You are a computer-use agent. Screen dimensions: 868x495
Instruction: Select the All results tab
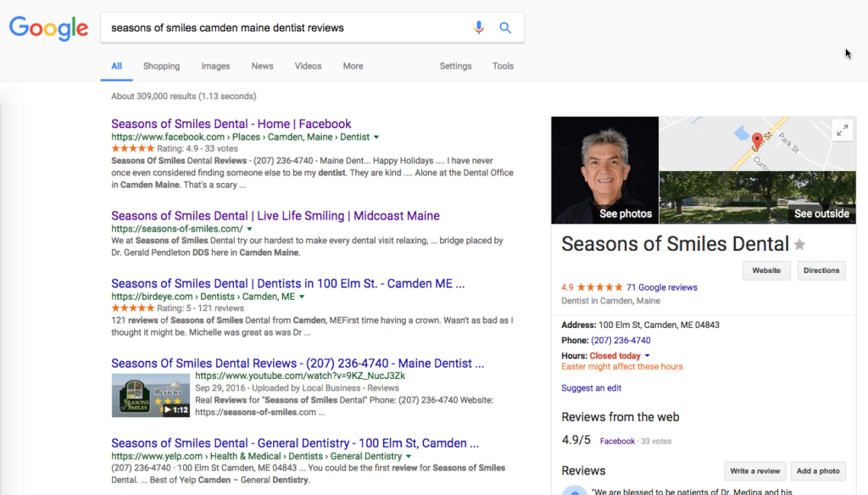tap(116, 66)
